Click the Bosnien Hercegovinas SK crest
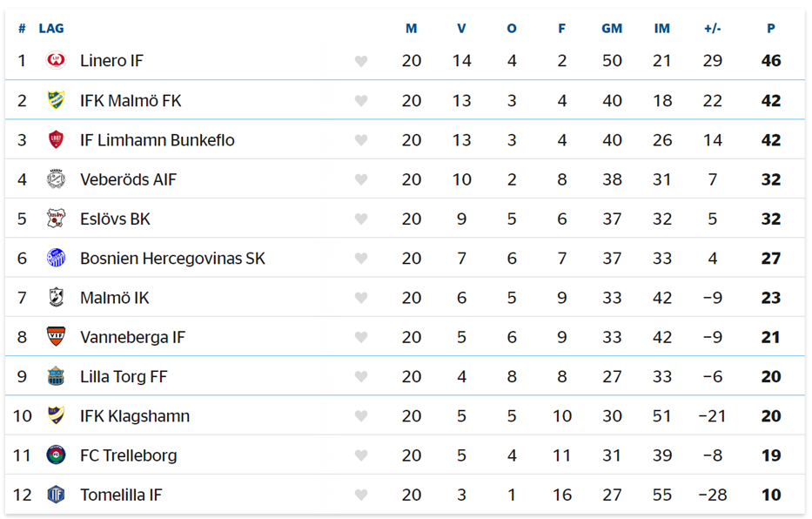 click(56, 258)
